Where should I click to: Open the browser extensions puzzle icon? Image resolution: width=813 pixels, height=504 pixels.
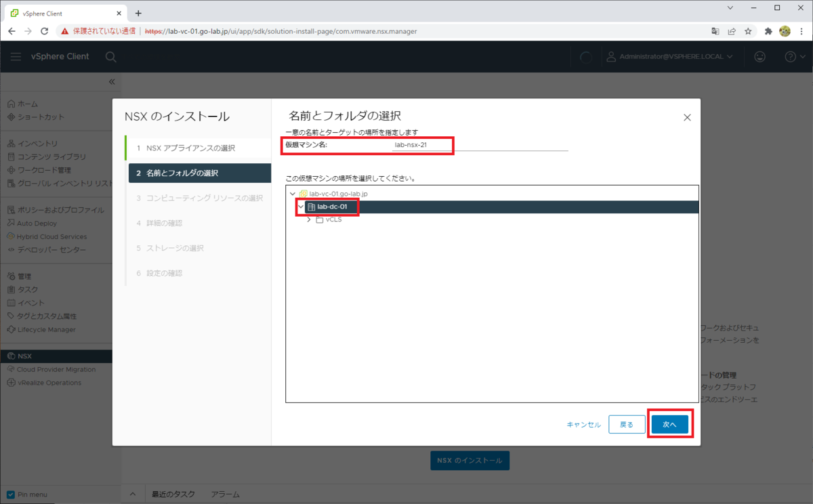click(x=768, y=31)
